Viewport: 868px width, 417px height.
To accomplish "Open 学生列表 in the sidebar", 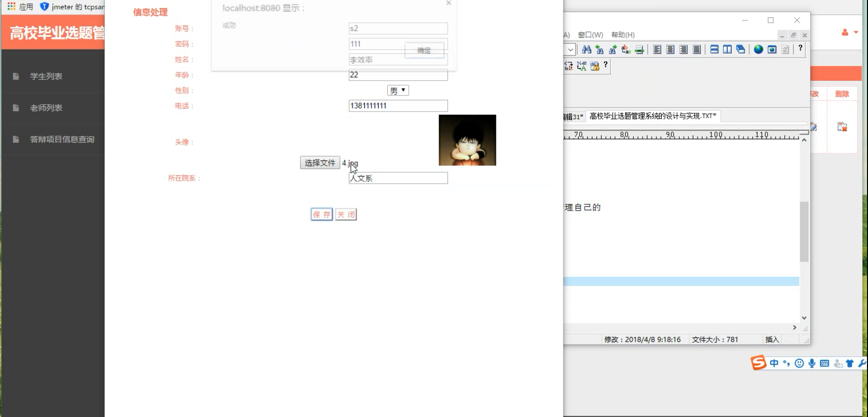I will pos(46,76).
